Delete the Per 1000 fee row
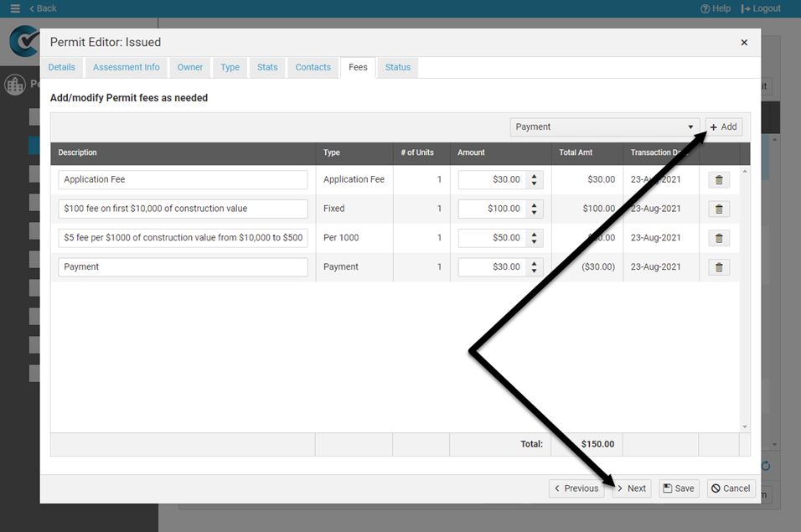801x532 pixels. (x=718, y=237)
